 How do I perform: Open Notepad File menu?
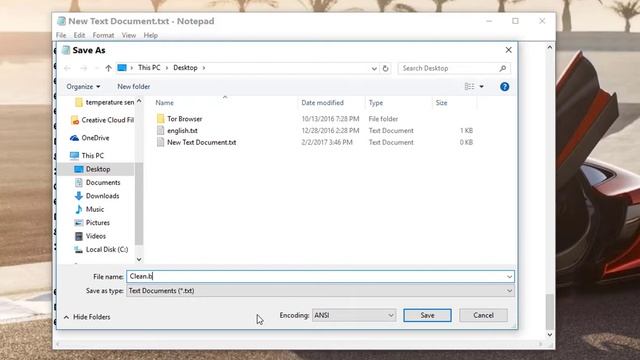pos(61,36)
